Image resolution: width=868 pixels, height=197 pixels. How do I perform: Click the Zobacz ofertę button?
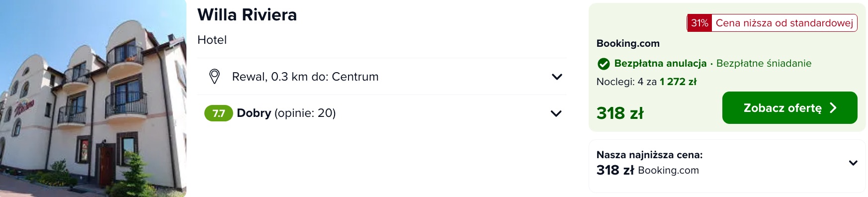tap(789, 107)
